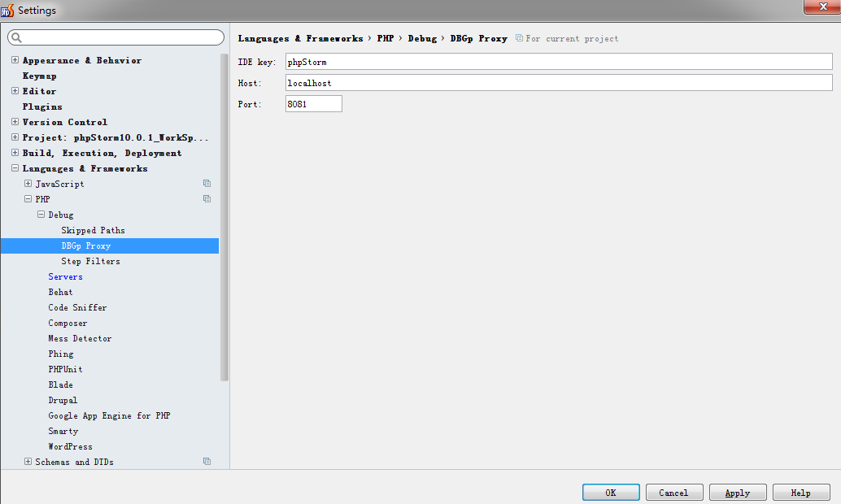
Task: Open the WordPress settings
Action: 70,446
